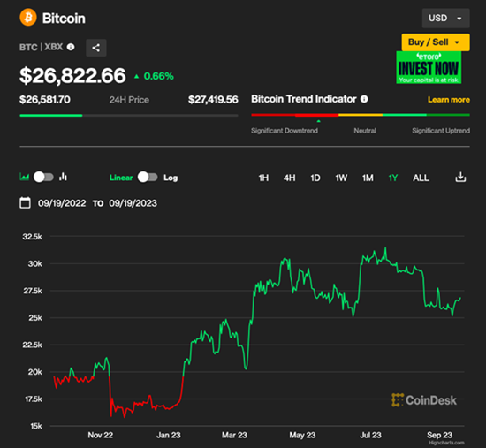Click the info icon next to BTC | XBX

click(x=71, y=47)
